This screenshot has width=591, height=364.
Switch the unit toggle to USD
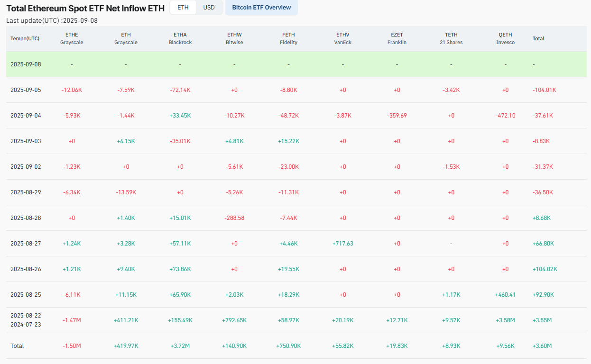pos(209,8)
